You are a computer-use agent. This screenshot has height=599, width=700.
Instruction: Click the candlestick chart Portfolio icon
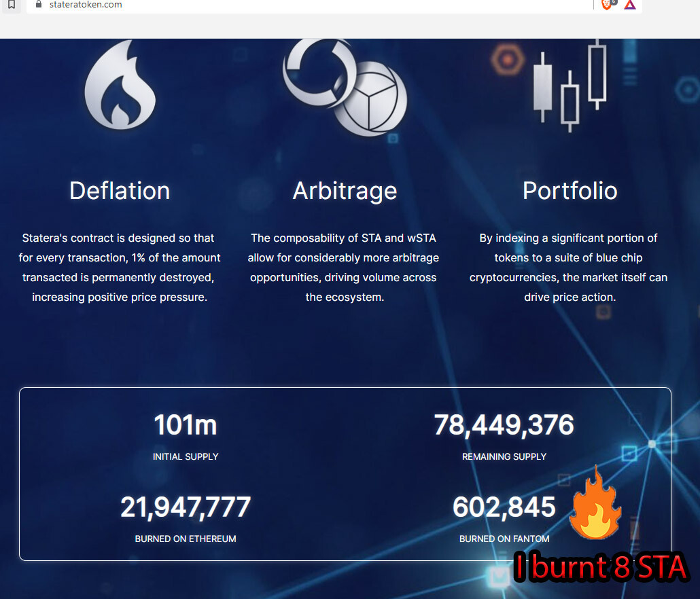click(x=570, y=86)
